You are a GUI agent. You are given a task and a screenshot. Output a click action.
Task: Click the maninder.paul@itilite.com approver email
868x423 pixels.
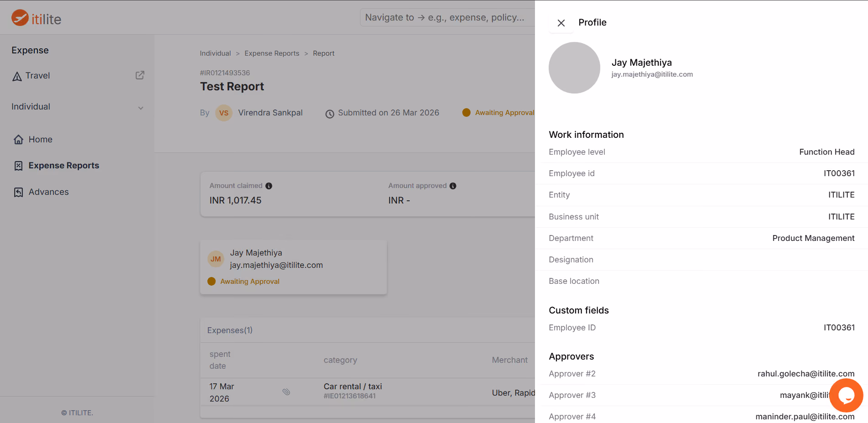click(805, 417)
